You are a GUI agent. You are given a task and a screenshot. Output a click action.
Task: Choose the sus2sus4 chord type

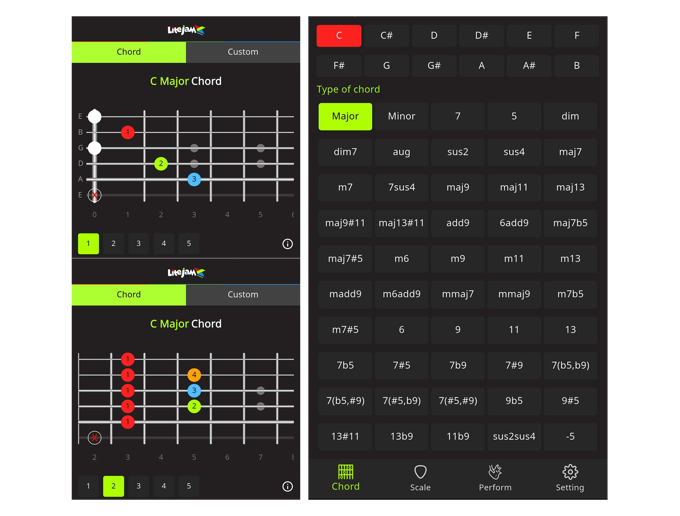pyautogui.click(x=514, y=436)
